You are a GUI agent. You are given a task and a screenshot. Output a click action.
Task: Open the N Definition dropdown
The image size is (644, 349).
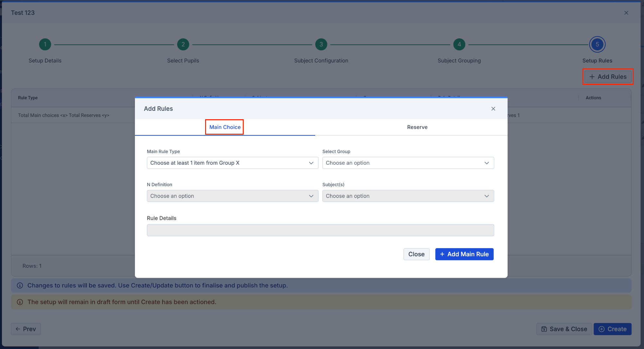(232, 196)
